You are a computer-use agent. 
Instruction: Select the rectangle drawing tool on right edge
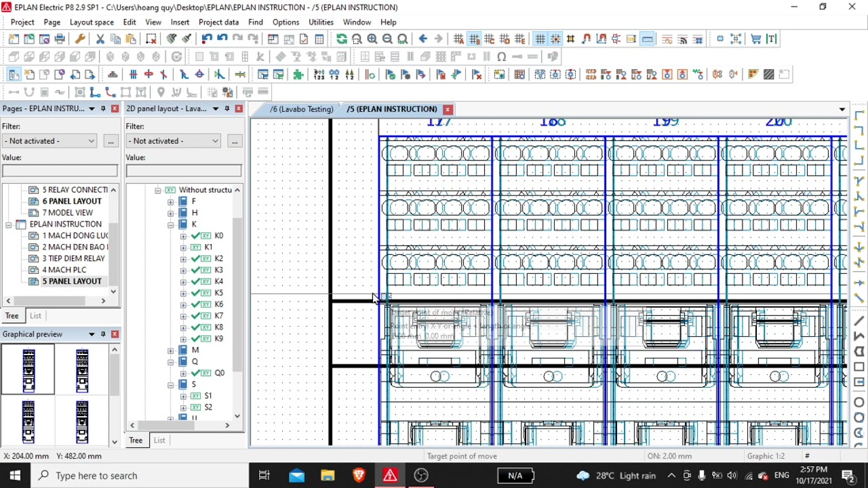pyautogui.click(x=859, y=367)
